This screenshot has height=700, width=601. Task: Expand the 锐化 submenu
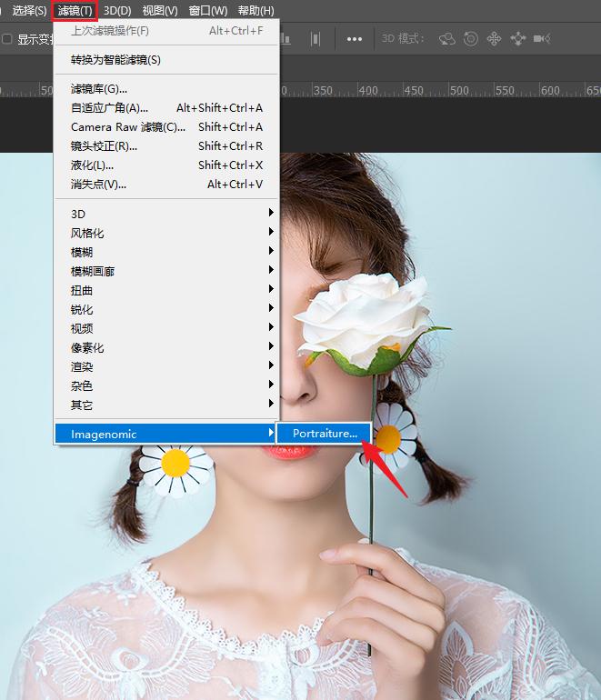click(166, 309)
